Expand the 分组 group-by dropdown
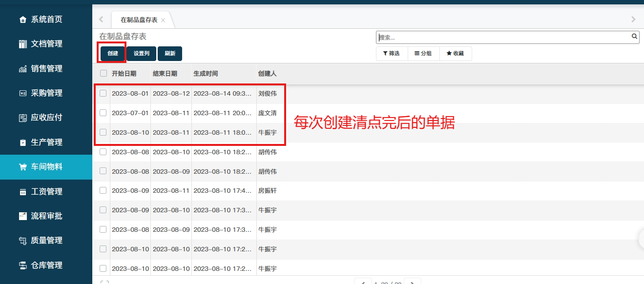This screenshot has height=284, width=644. 423,54
